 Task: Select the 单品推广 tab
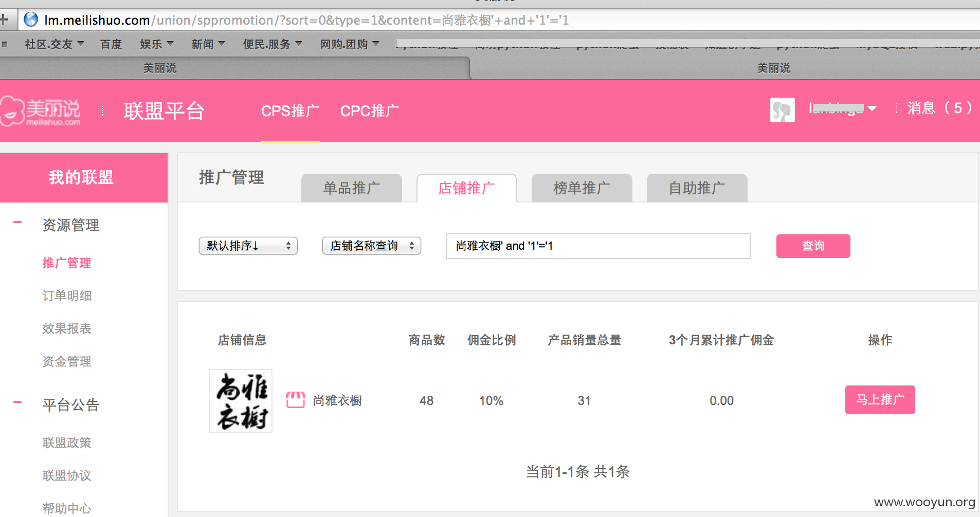click(352, 188)
